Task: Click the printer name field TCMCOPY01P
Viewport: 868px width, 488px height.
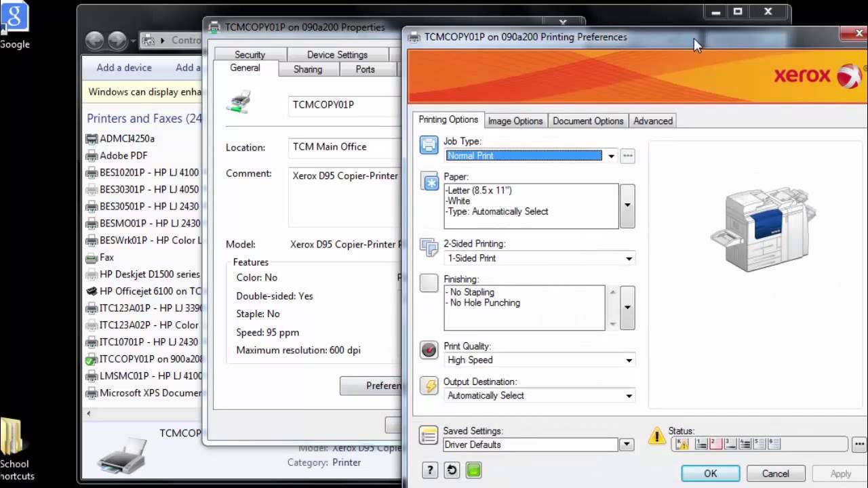Action: (x=345, y=105)
